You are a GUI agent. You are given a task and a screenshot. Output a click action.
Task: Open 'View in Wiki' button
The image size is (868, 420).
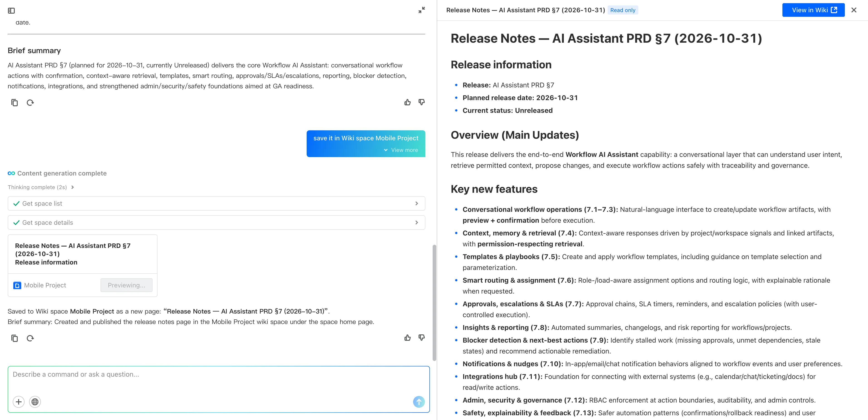[813, 10]
